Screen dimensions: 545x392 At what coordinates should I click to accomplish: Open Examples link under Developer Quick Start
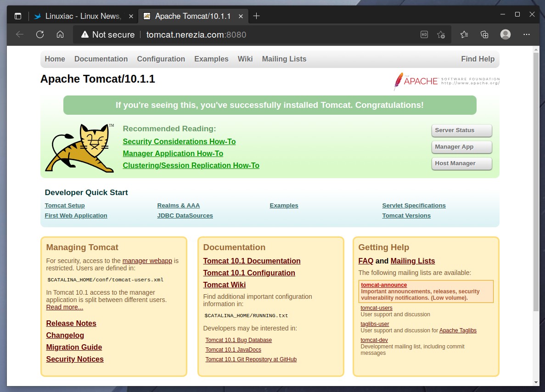click(284, 205)
